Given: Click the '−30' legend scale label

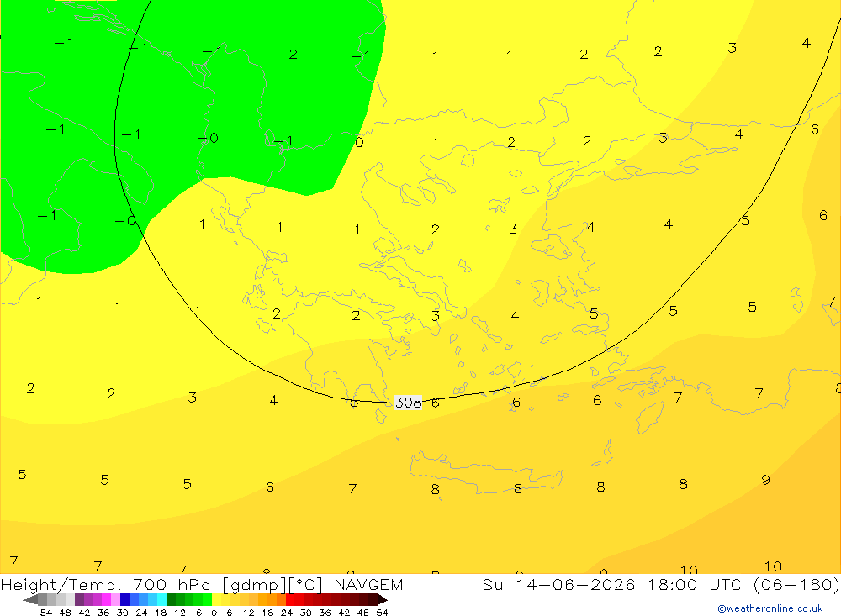Looking at the screenshot, I should tap(121, 613).
